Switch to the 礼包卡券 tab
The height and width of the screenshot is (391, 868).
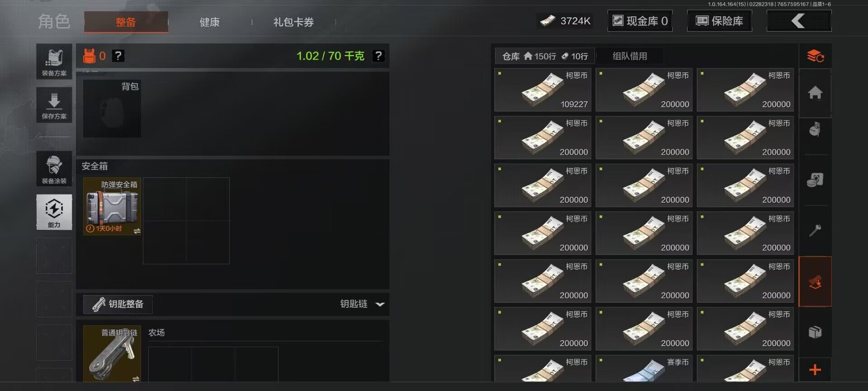293,22
